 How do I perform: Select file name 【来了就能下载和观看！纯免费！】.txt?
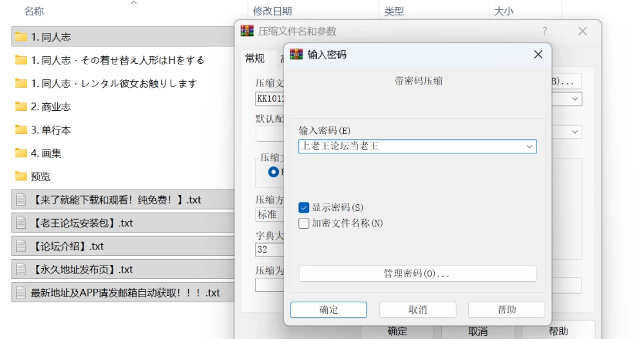[x=116, y=200]
